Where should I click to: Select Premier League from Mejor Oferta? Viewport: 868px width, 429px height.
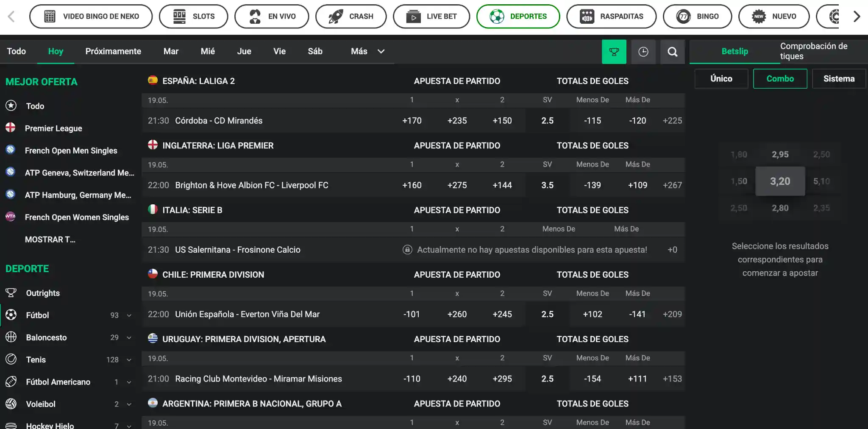click(x=54, y=128)
